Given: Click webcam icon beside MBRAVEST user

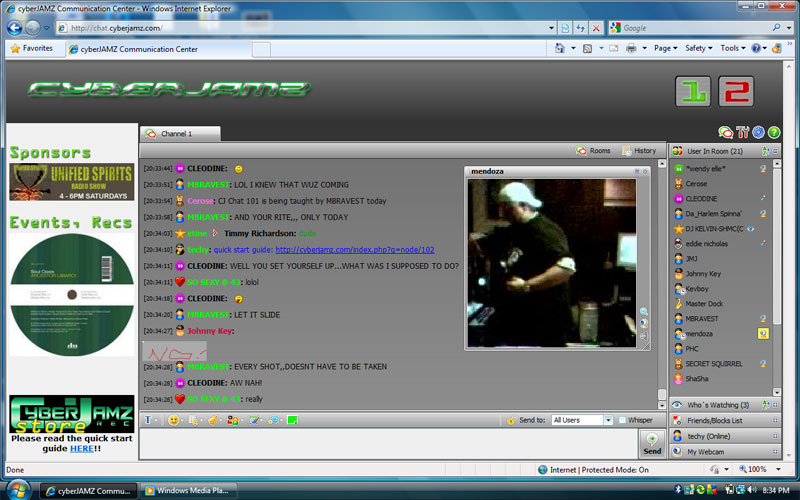Looking at the screenshot, I should (763, 319).
